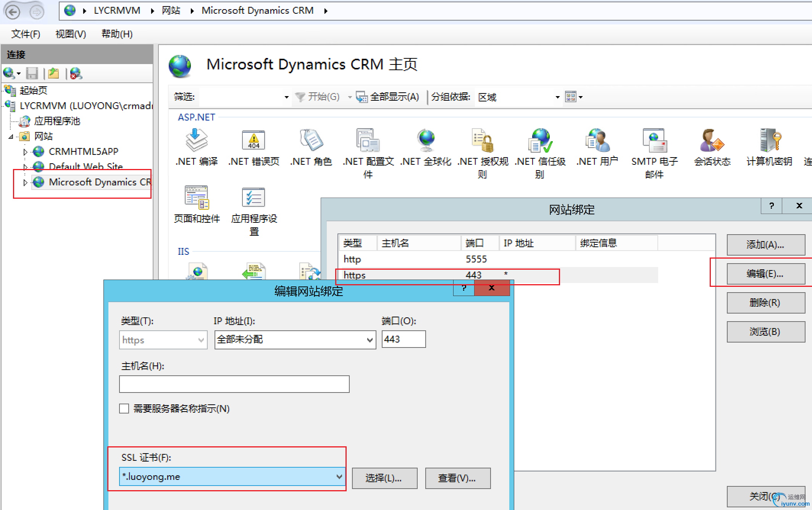Enable 需要服务器名称指示 checkbox

[x=124, y=409]
